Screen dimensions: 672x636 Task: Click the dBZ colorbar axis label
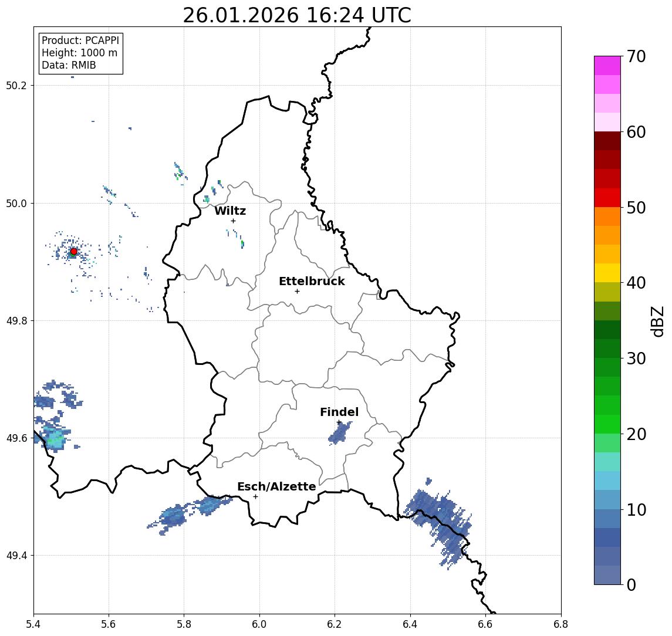pos(657,322)
